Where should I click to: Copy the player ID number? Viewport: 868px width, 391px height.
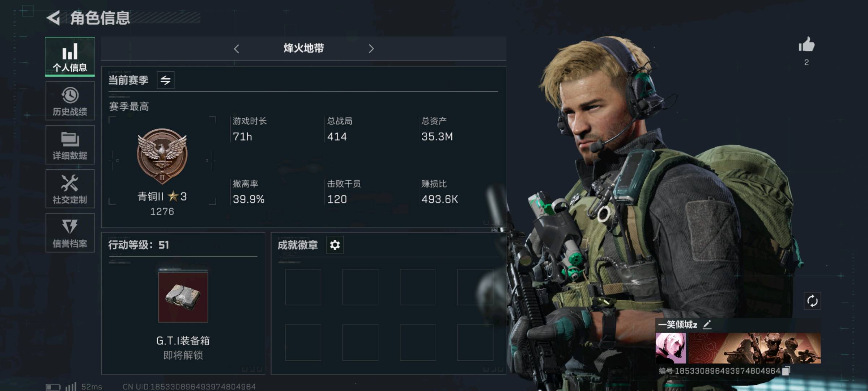pyautogui.click(x=786, y=371)
